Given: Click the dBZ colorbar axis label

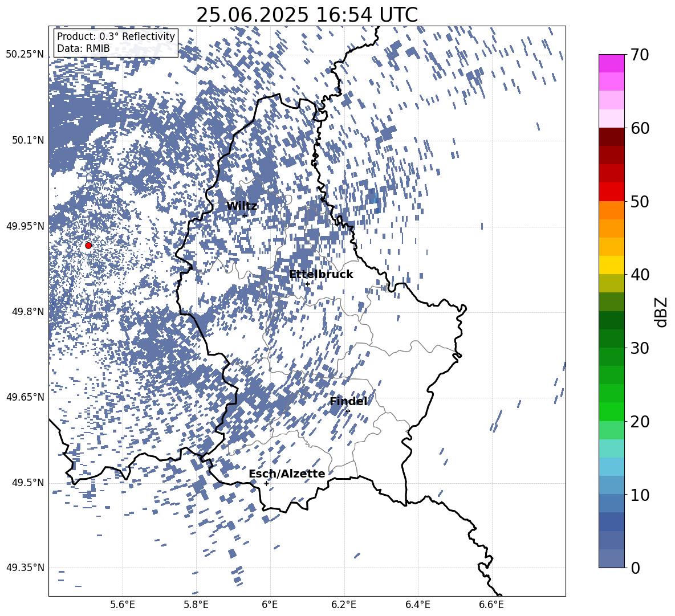Looking at the screenshot, I should pyautogui.click(x=662, y=312).
